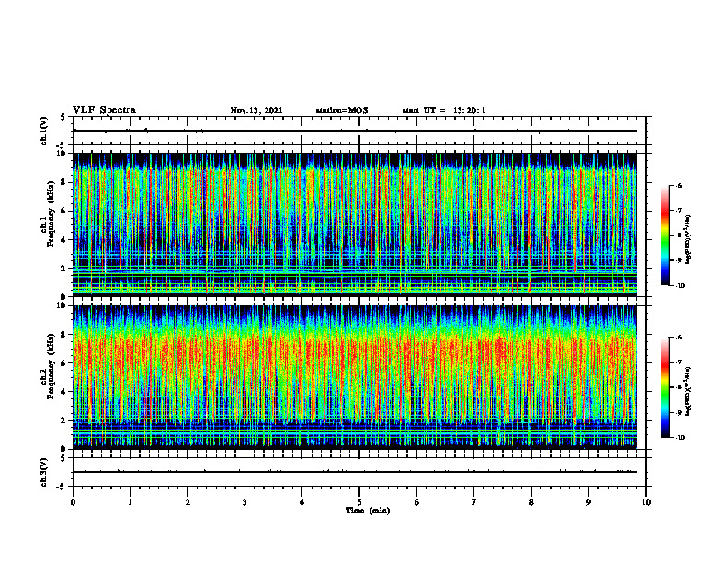The height and width of the screenshot is (563, 728).
Task: Click the ch.1 colorbar log(PSD) unit label
Action: tap(688, 239)
